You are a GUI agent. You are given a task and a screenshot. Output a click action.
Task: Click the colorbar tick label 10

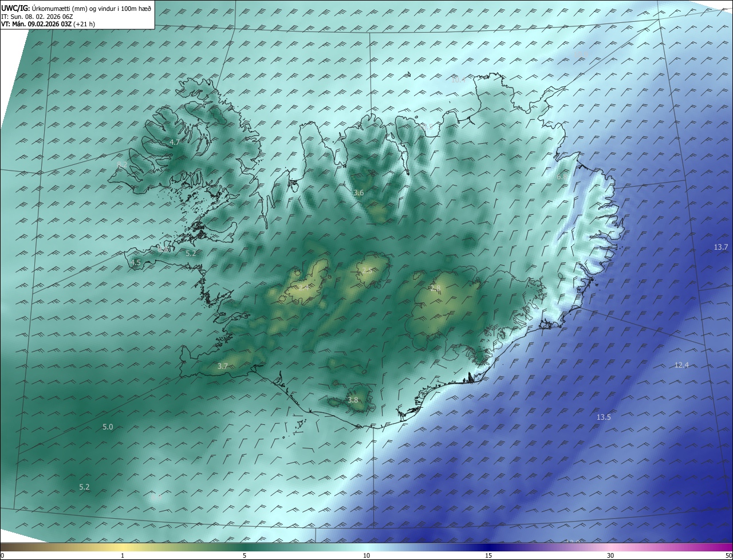pyautogui.click(x=366, y=555)
